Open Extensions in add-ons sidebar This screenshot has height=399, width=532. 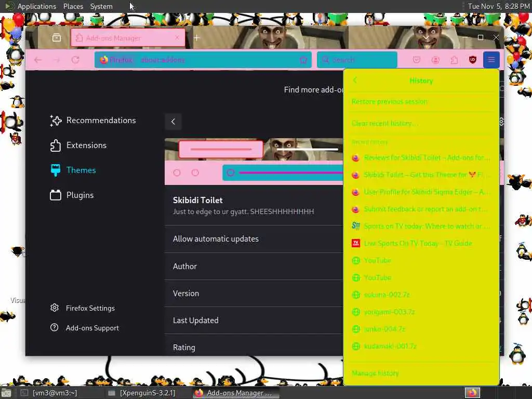point(78,145)
